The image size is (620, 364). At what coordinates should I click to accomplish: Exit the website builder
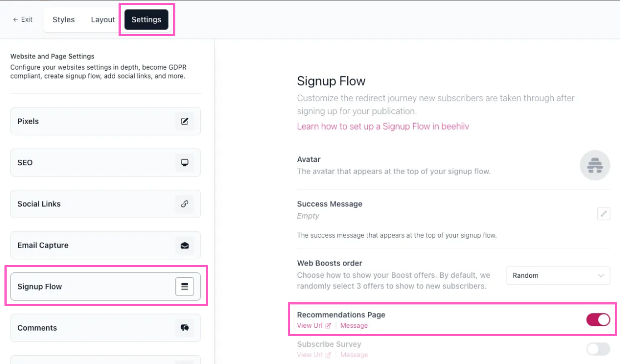coord(23,19)
